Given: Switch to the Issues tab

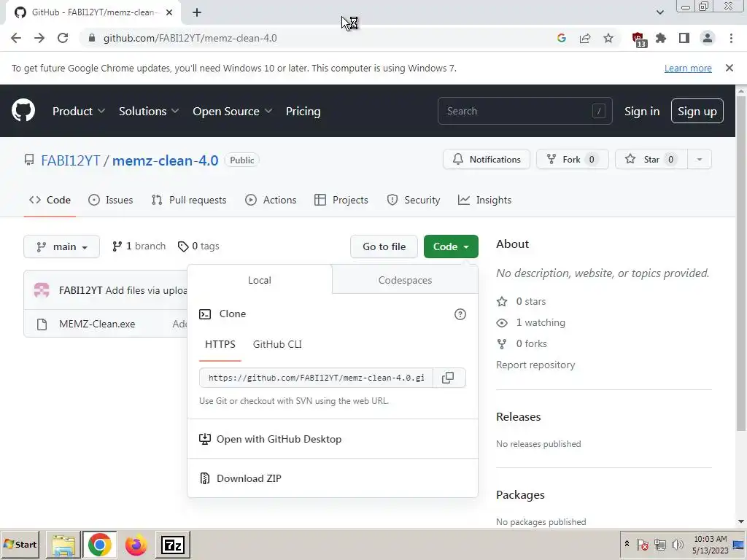Looking at the screenshot, I should [111, 200].
